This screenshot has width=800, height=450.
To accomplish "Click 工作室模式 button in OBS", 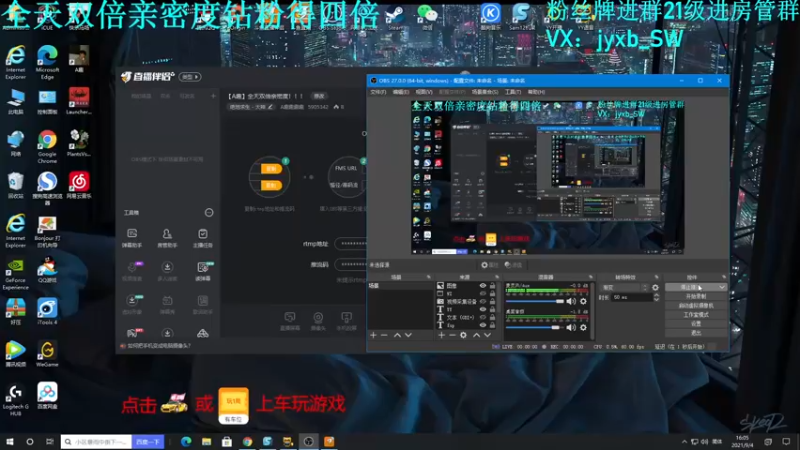I will 696,315.
